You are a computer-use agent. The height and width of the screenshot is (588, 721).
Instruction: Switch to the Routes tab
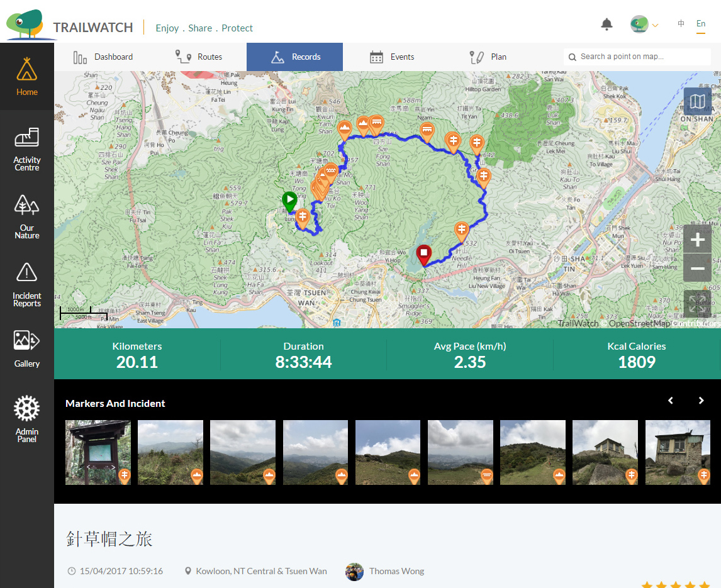click(198, 57)
